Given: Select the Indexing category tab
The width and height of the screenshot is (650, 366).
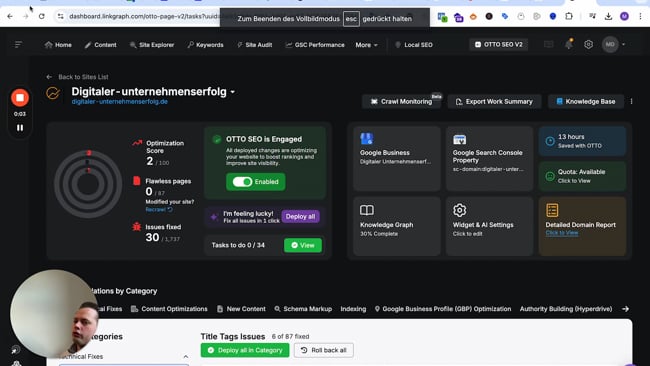Looking at the screenshot, I should click(x=353, y=309).
